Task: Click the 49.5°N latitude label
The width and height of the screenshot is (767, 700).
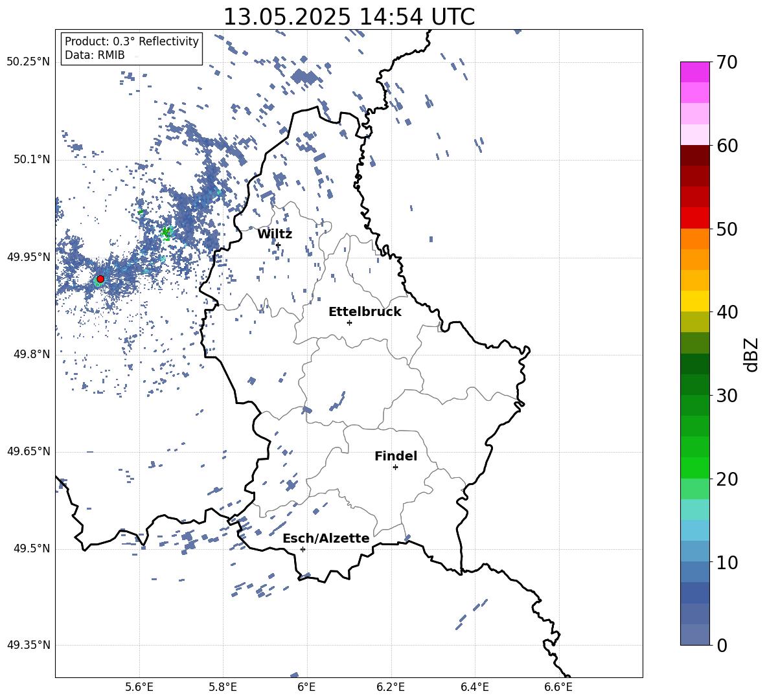Action: [x=32, y=548]
